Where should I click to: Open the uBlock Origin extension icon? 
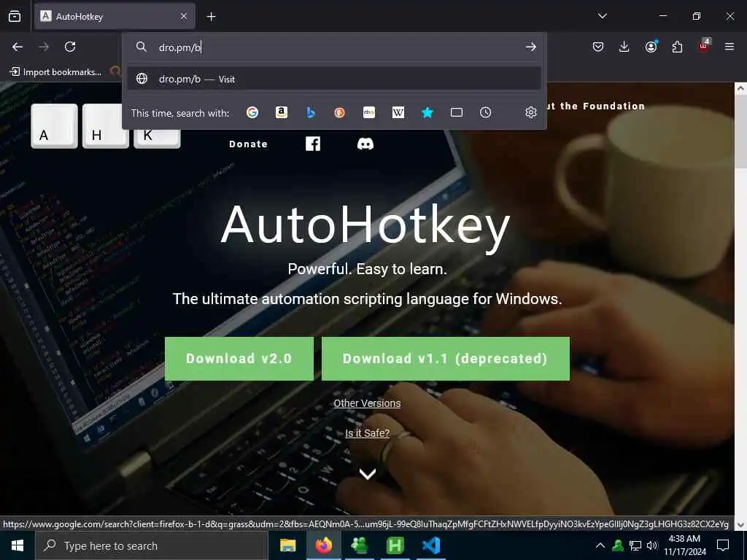coord(704,46)
